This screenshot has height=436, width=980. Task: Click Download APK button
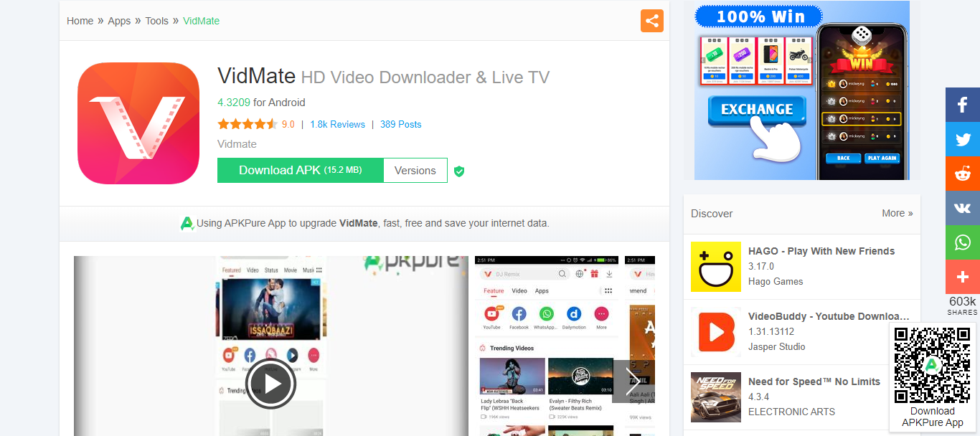[x=301, y=171]
